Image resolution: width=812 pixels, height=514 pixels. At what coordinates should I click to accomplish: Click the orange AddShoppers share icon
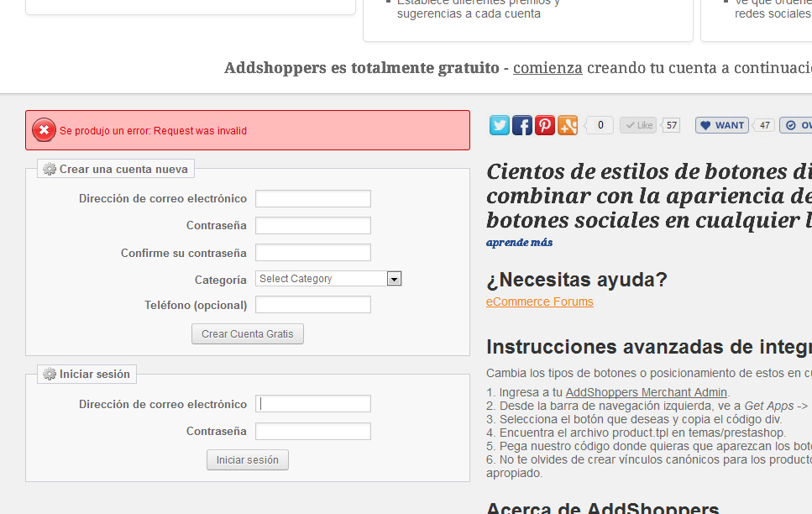[x=568, y=125]
